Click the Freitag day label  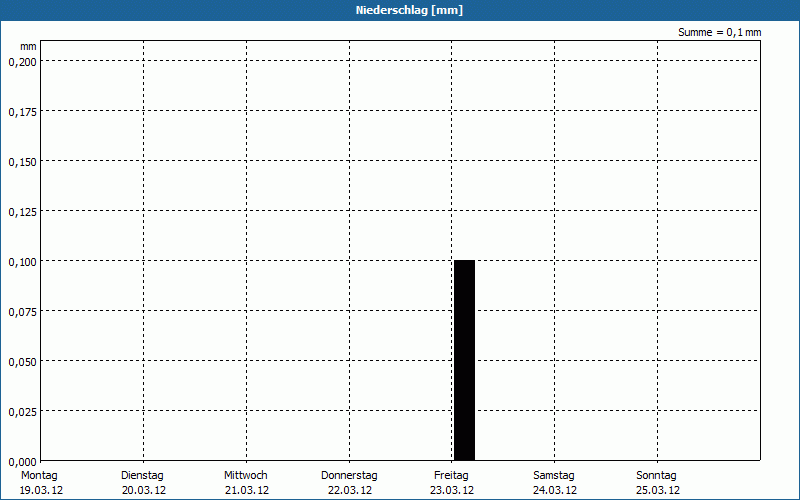click(x=451, y=476)
